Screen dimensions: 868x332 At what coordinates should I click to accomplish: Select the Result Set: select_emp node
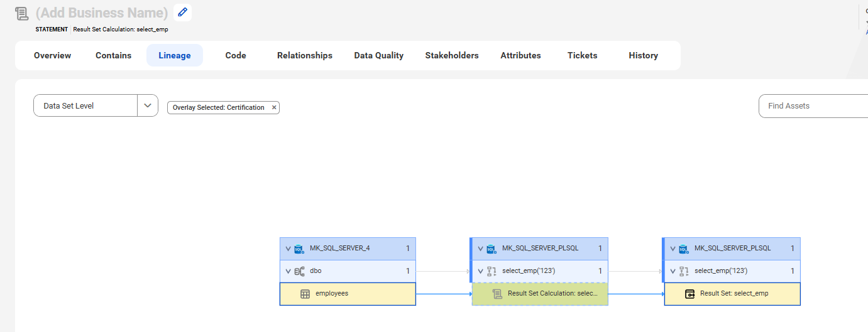[x=732, y=294]
